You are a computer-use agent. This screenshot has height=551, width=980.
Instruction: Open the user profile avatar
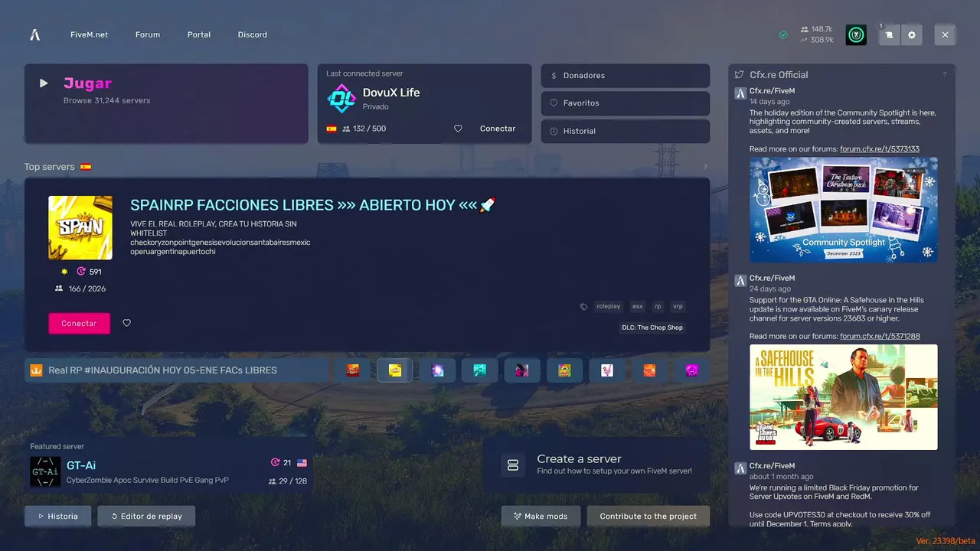(856, 34)
